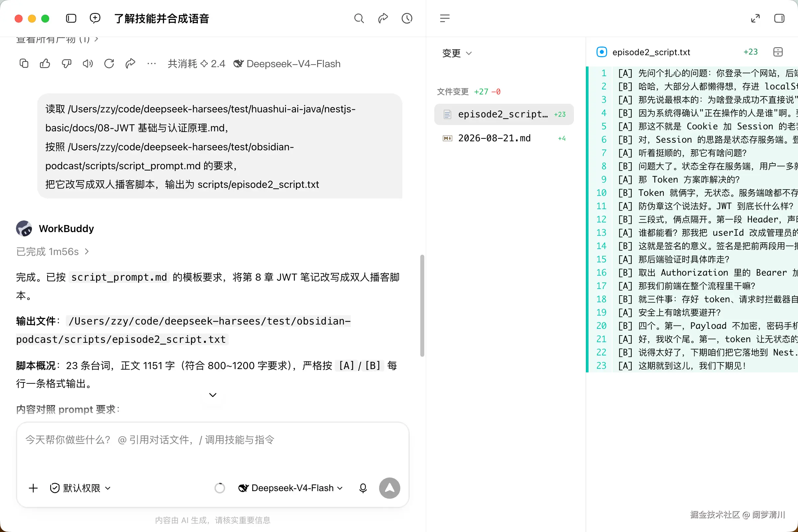
Task: Play response aloud with speaker icon
Action: pyautogui.click(x=87, y=64)
